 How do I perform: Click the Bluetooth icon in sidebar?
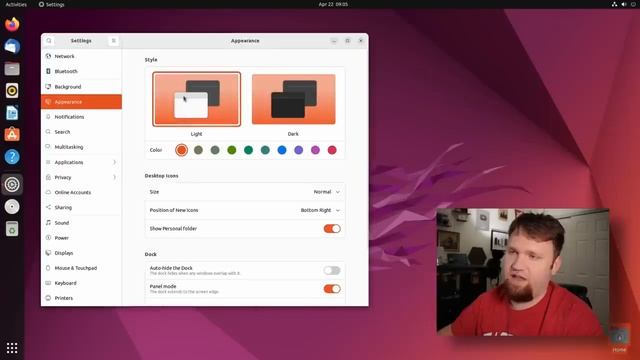click(x=48, y=71)
